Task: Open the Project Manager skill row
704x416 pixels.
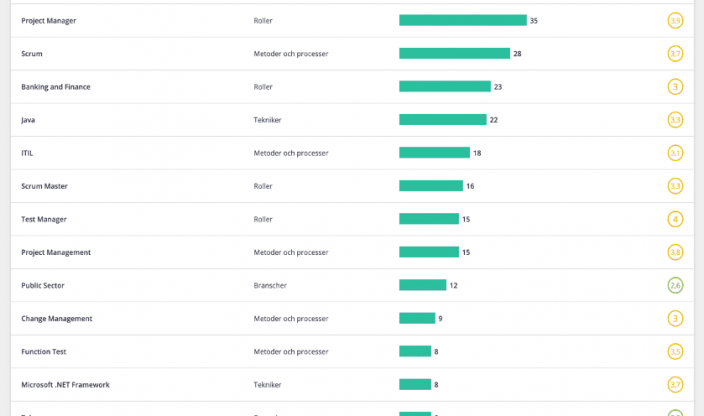Action: (x=49, y=21)
